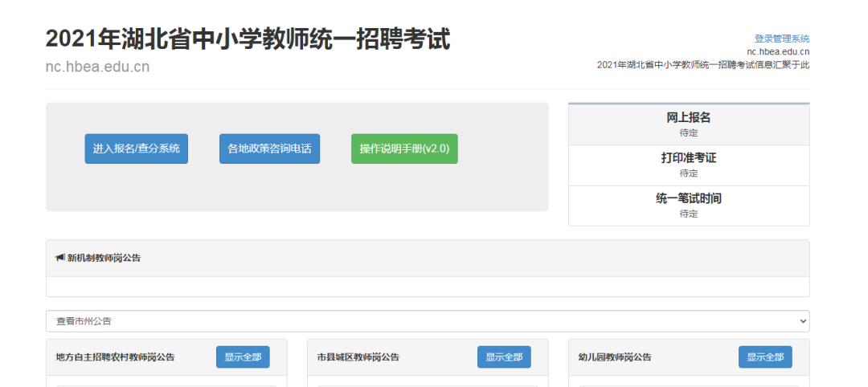The height and width of the screenshot is (387, 868).
Task: Click 显示全部 for 幼儿园教师岗公告
Action: pyautogui.click(x=766, y=357)
